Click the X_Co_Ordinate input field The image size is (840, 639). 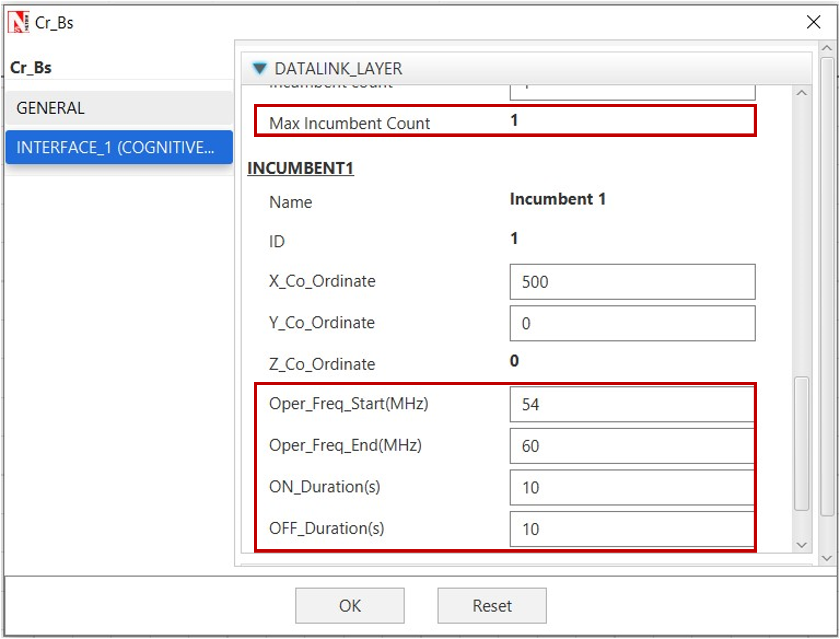coord(632,282)
